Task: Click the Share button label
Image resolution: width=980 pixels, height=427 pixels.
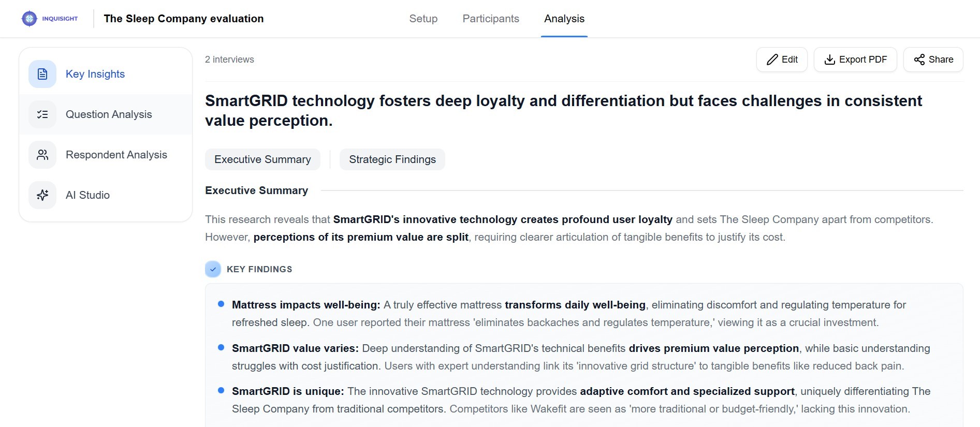Action: (x=941, y=60)
